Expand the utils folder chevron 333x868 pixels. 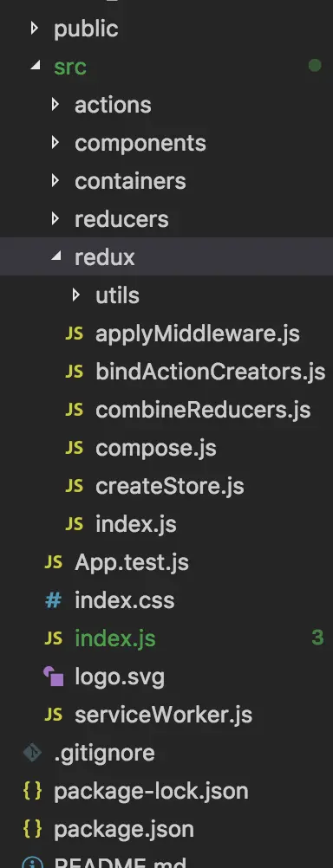tap(76, 295)
